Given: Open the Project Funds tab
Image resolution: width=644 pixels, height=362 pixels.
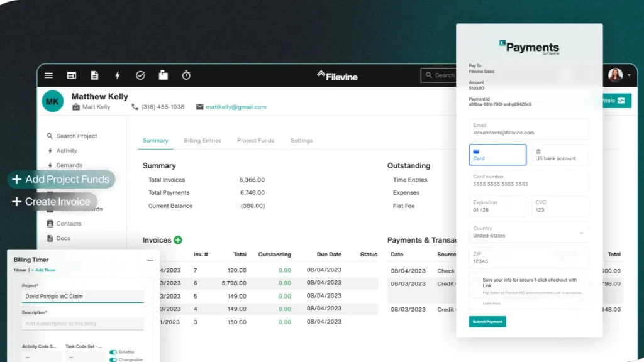Looking at the screenshot, I should coord(255,140).
